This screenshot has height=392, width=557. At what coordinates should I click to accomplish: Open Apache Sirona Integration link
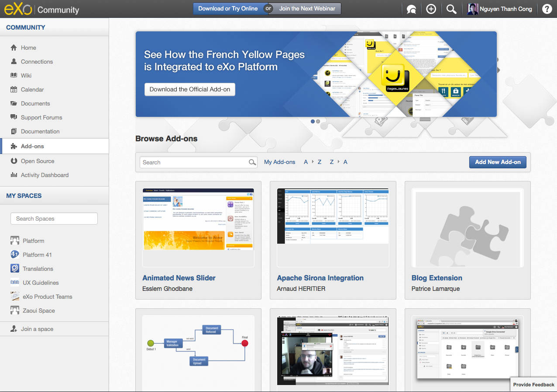pos(320,278)
